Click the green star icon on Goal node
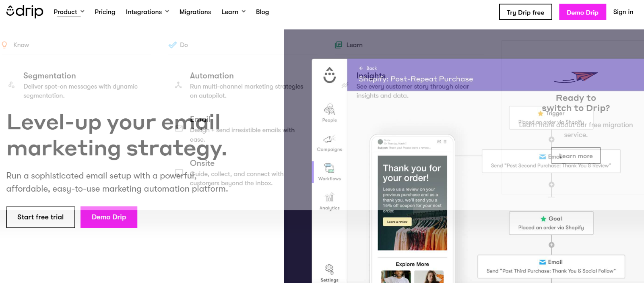This screenshot has width=644, height=283. click(543, 219)
